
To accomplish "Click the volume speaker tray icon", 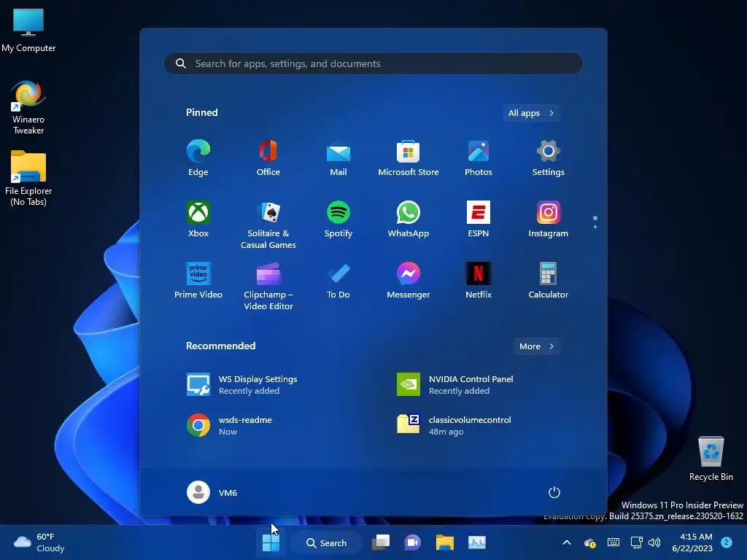I will 654,542.
